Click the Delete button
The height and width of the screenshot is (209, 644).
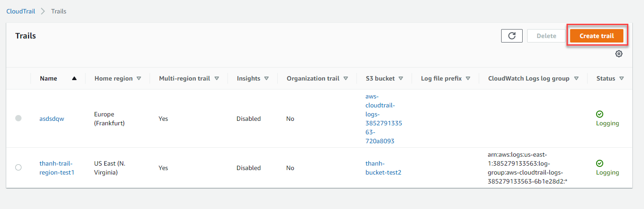(x=546, y=36)
